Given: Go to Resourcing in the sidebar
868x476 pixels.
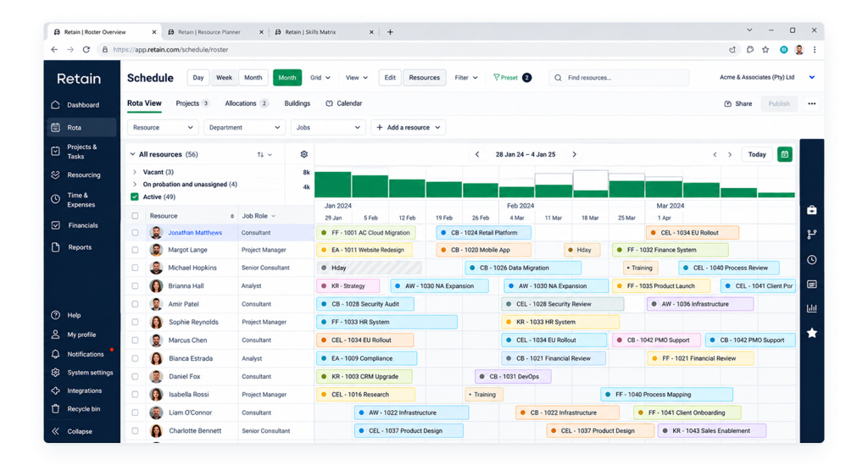Looking at the screenshot, I should 82,174.
